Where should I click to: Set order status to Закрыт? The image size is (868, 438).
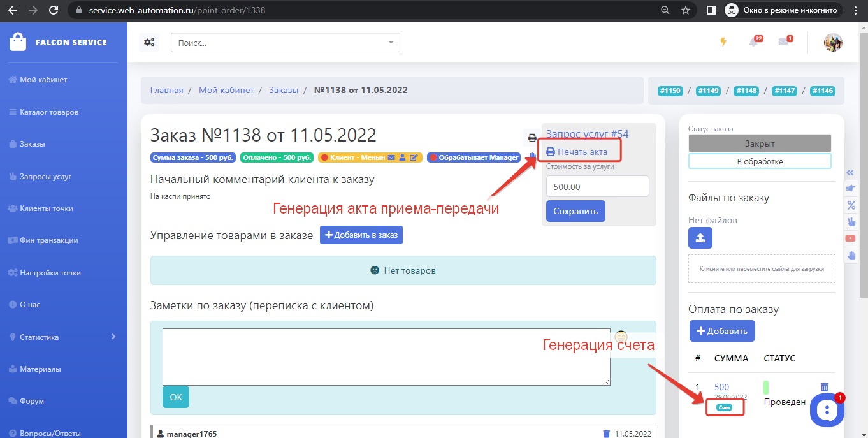760,143
